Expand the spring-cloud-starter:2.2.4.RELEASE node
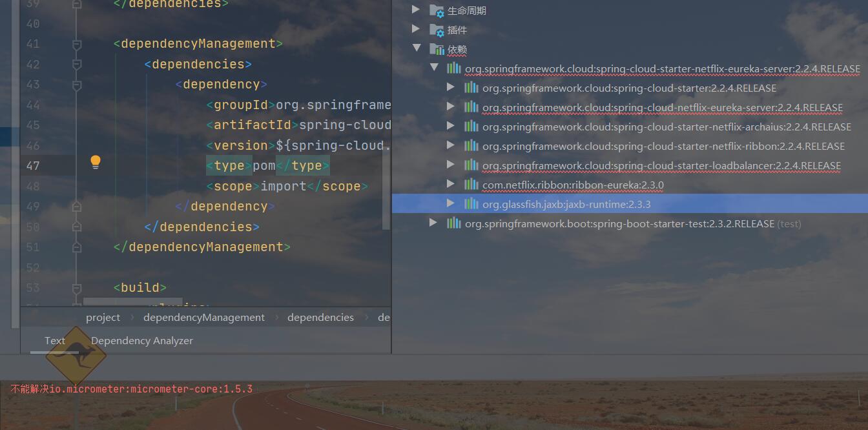868x430 pixels. [x=450, y=87]
